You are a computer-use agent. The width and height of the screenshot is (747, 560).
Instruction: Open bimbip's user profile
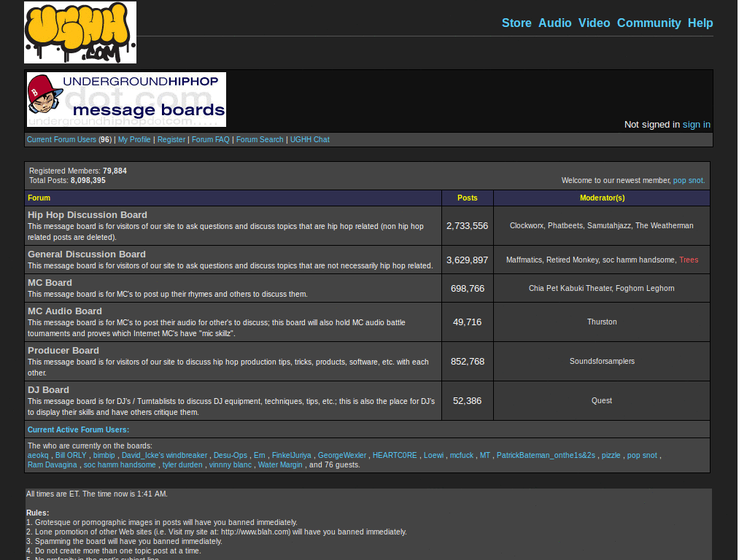(x=104, y=455)
